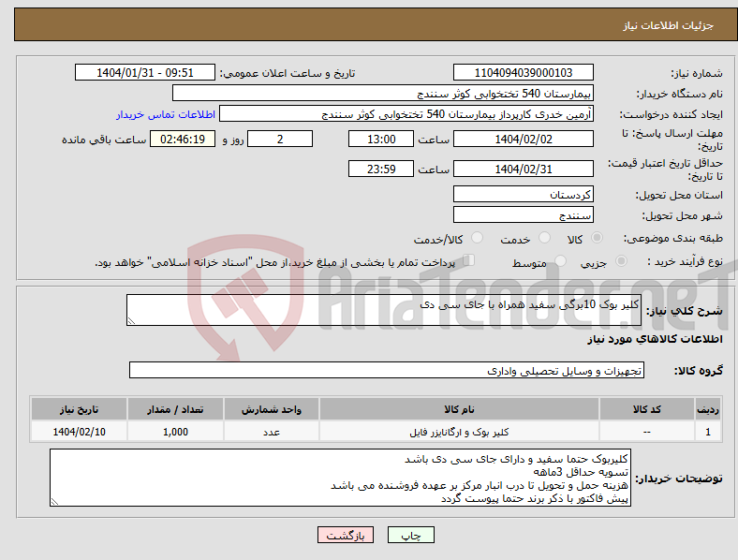Click the price validity date 1404/02/31
The width and height of the screenshot is (738, 560).
pos(524,169)
